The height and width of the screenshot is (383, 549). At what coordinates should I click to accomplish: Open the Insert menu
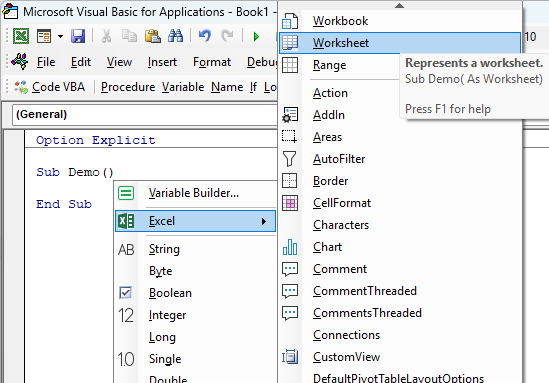click(x=162, y=62)
